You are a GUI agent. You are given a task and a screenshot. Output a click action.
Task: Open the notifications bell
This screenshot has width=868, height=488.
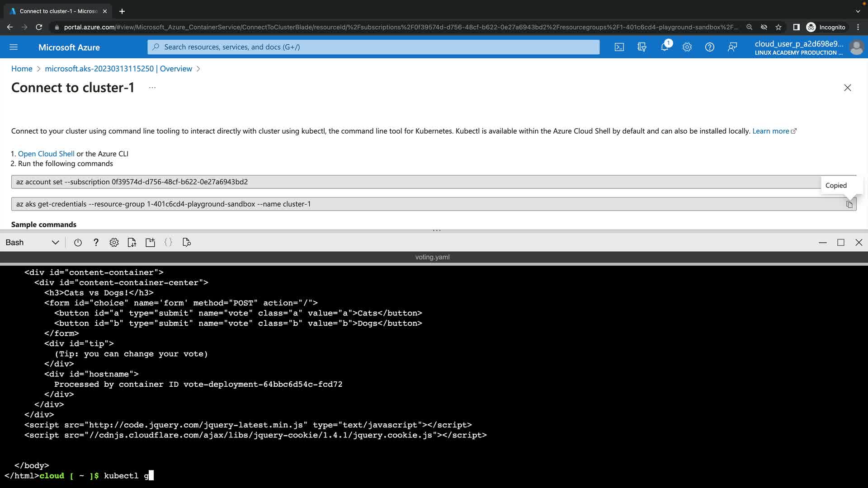click(665, 47)
